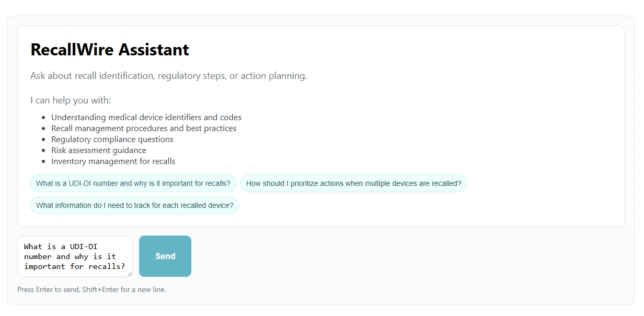Click 'Understanding medical device identifiers and codes' bullet
The image size is (644, 316).
146,118
